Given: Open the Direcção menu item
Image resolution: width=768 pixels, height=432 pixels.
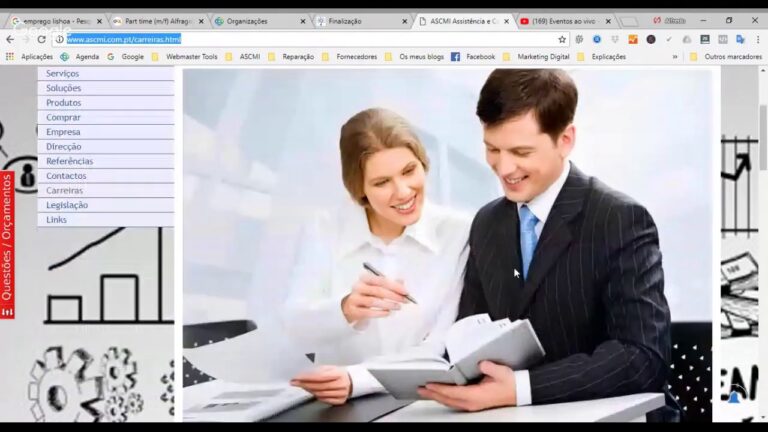Looking at the screenshot, I should click(106, 146).
